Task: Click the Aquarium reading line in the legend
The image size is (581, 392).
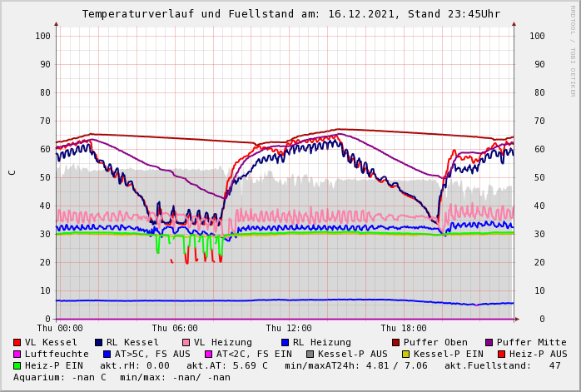Action: pos(122,377)
